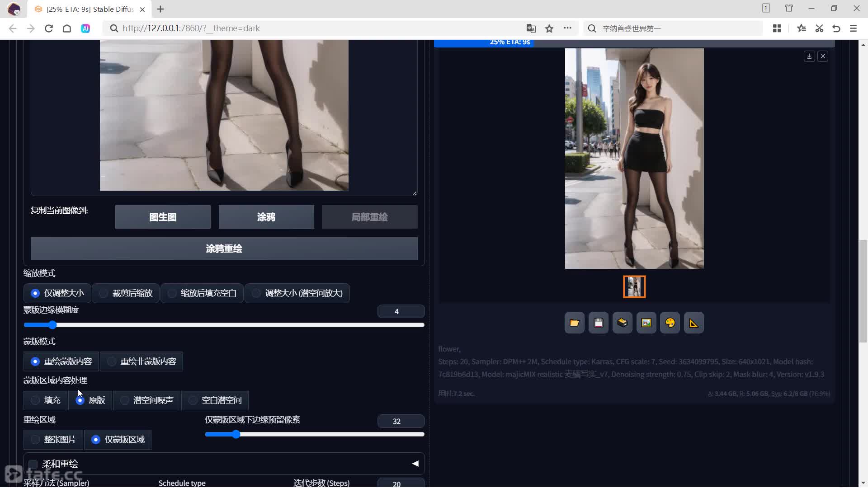The width and height of the screenshot is (868, 488).
Task: Open a new browser tab
Action: pos(160,9)
